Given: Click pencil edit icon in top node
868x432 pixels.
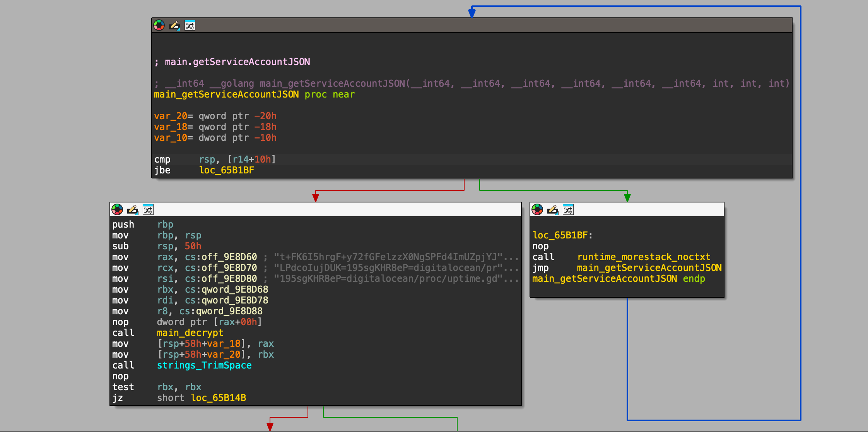Looking at the screenshot, I should pos(174,26).
